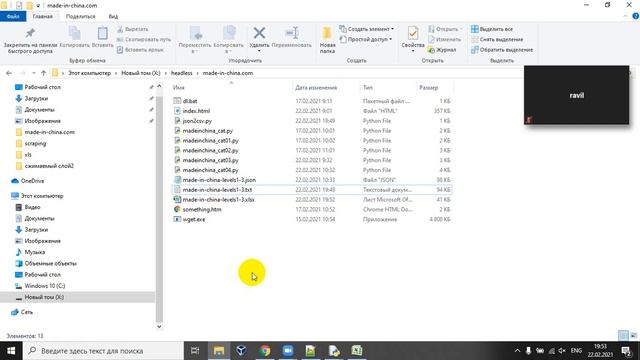This screenshot has width=640, height=360.
Task: Click Edit (Изменить) in ribbon
Action: [x=444, y=39]
